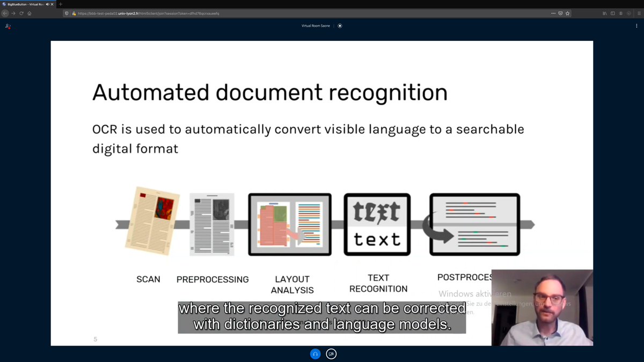Save the page to Pocket

coord(560,13)
